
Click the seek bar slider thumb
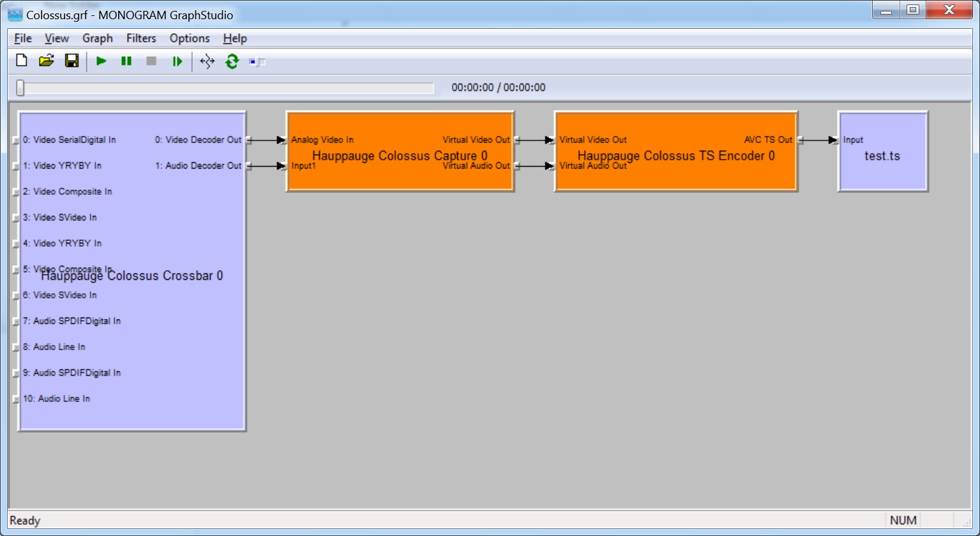click(20, 88)
